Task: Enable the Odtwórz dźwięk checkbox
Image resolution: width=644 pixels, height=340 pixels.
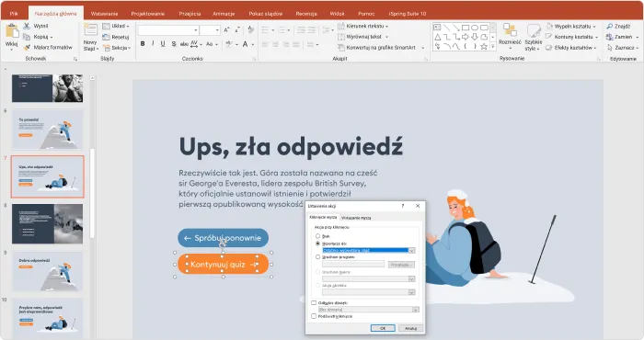Action: [x=314, y=302]
